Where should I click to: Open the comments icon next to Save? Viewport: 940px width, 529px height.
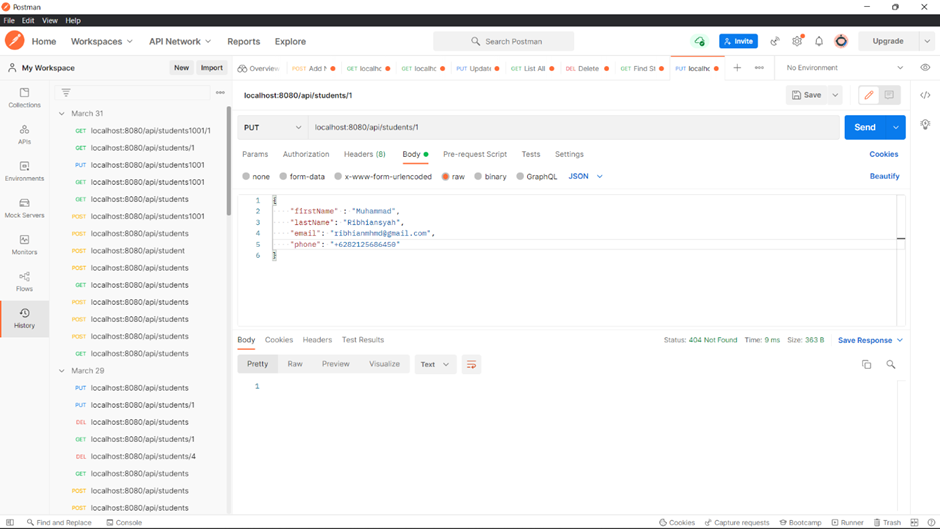pos(889,95)
